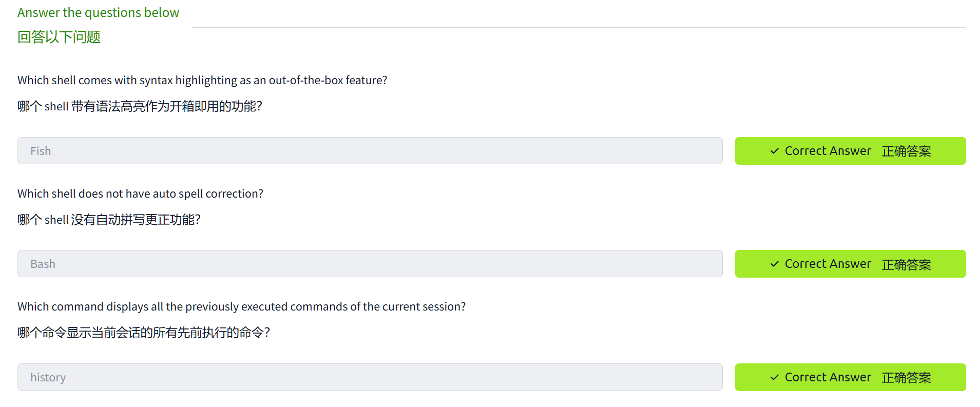The height and width of the screenshot is (407, 980).
Task: Click the checkmark icon beside the history answer
Action: (774, 377)
